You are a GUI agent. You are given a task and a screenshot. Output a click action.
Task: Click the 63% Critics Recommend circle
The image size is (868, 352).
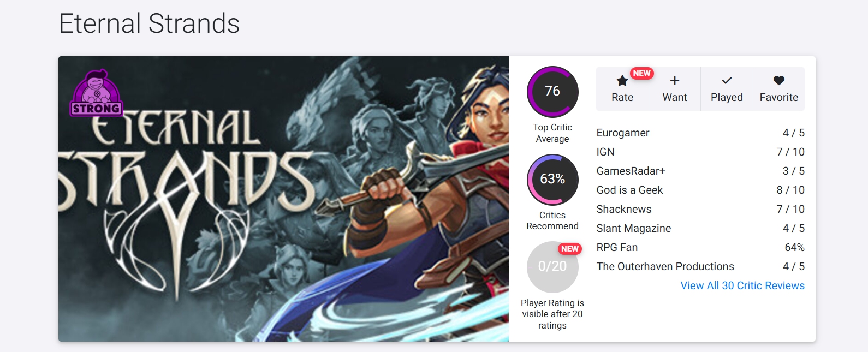(552, 180)
